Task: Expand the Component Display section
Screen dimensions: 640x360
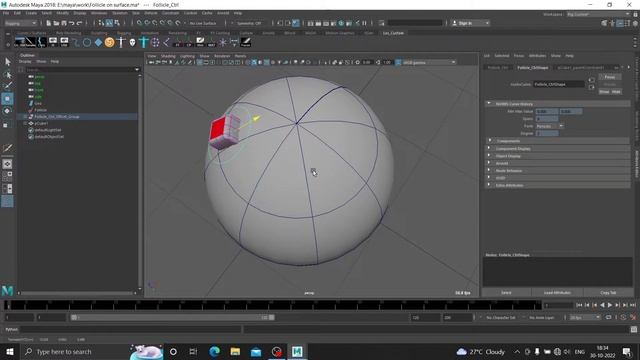Action: pyautogui.click(x=489, y=148)
